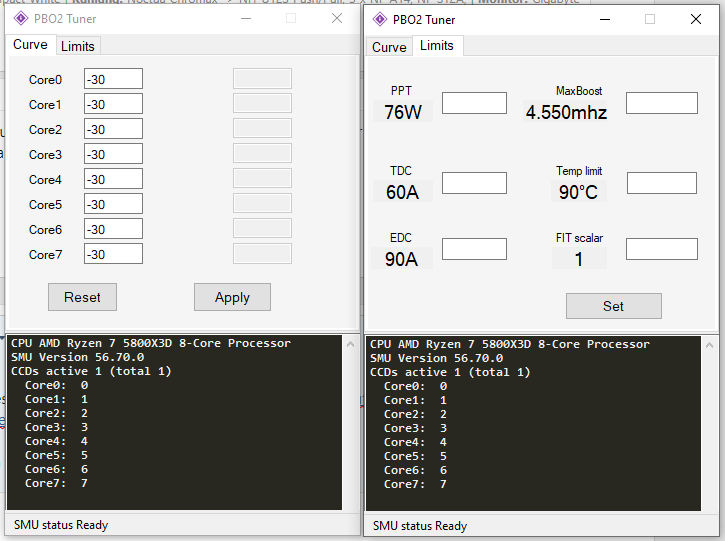Screen dimensions: 725x541
Task: Click the Core3 offset input field
Action: tap(113, 154)
